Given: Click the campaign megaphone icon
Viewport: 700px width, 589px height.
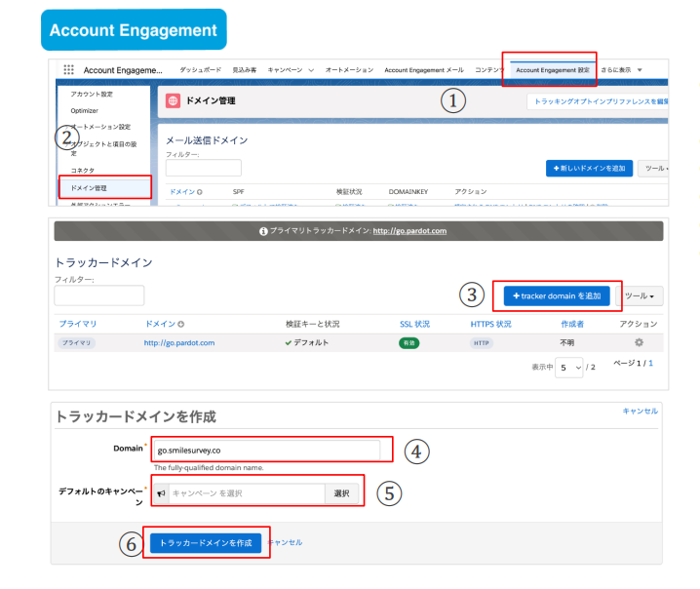Looking at the screenshot, I should pyautogui.click(x=161, y=493).
